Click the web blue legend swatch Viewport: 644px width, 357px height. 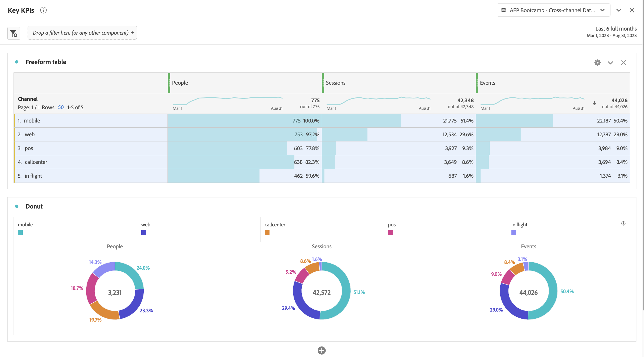144,233
